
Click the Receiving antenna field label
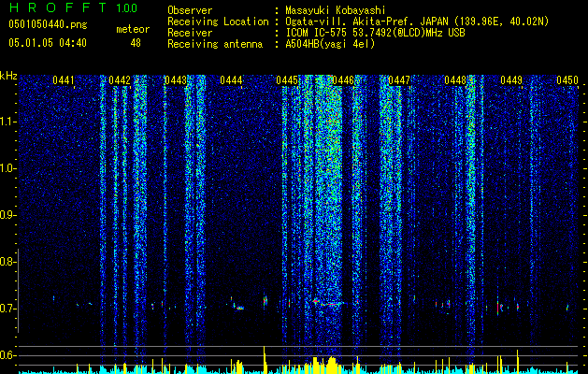[x=215, y=44]
